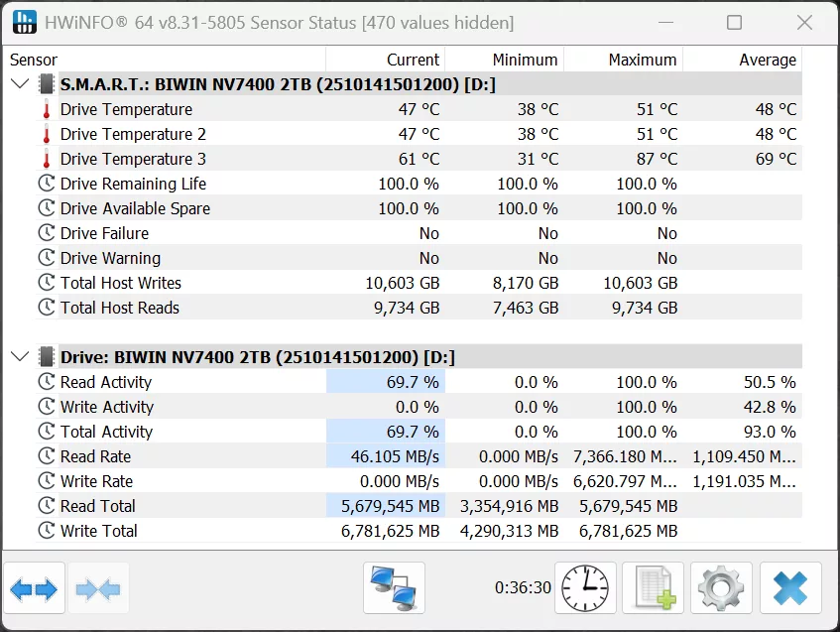
Task: Open the network remote monitoring button
Action: pos(394,588)
